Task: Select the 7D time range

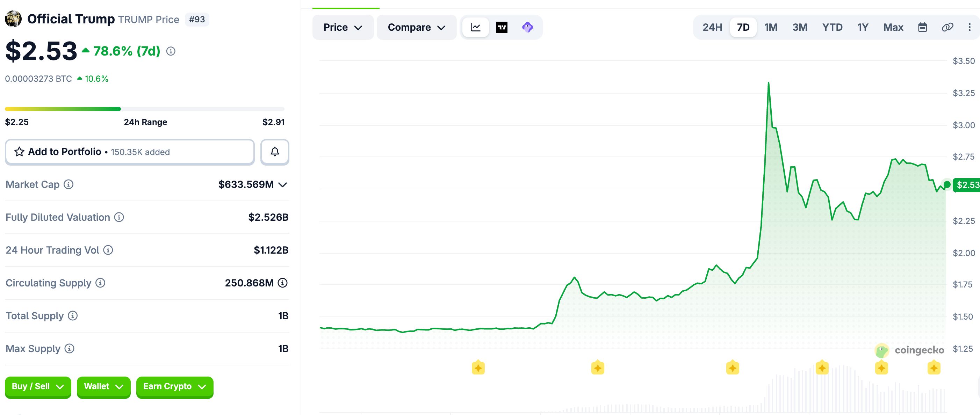Action: click(743, 27)
